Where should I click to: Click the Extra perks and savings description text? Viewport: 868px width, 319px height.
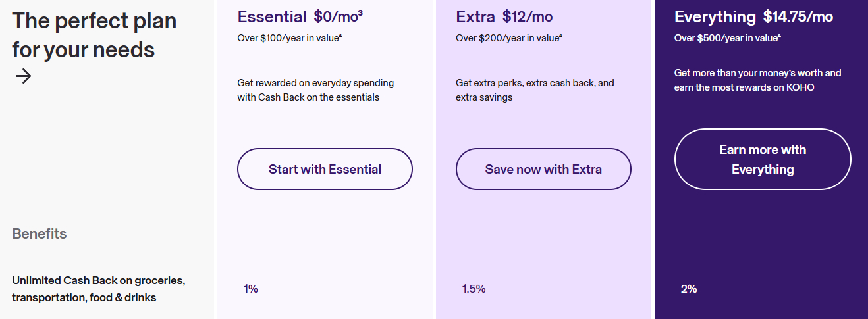point(535,90)
